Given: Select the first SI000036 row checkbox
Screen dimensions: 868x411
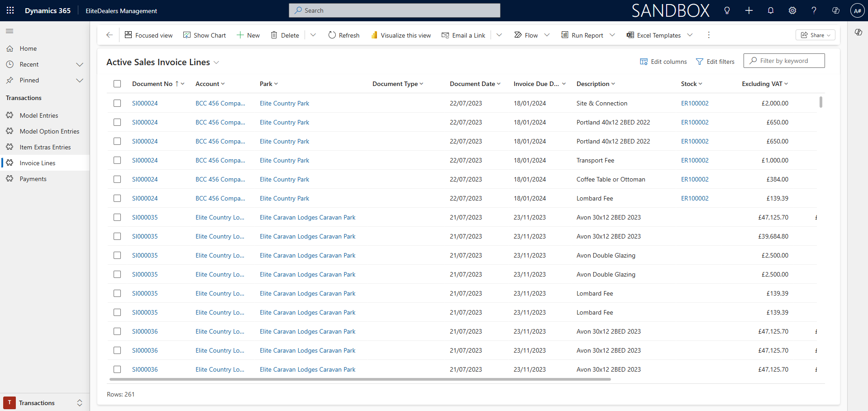Looking at the screenshot, I should point(117,331).
